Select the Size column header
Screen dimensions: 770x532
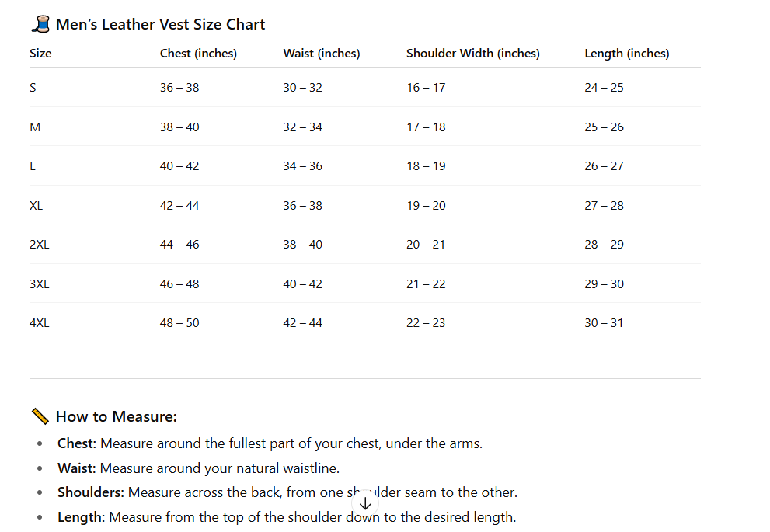point(40,54)
